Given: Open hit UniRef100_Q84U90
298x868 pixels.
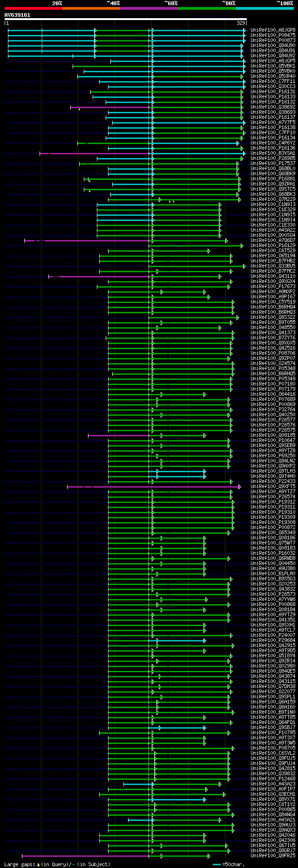Looking at the screenshot, I should point(273,45).
